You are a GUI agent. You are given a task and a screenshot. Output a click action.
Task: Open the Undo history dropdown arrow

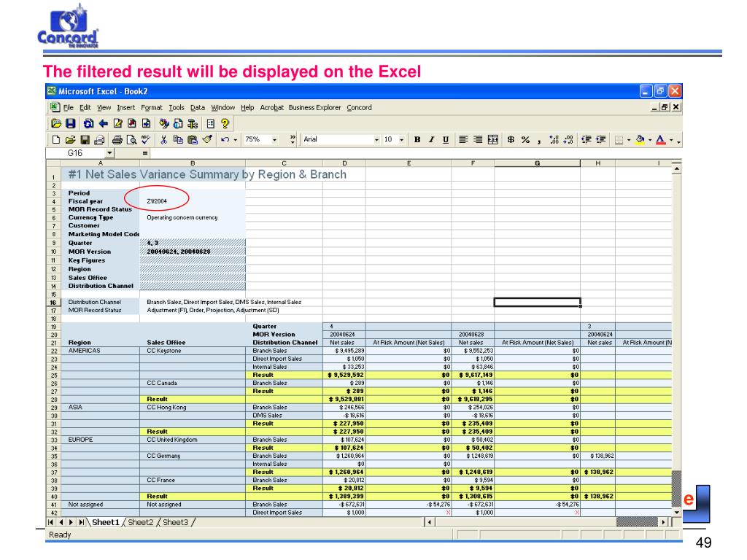(236, 139)
